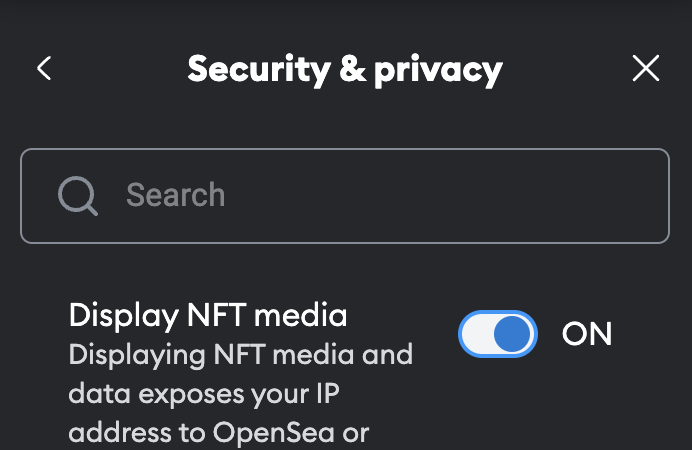Click the Security & privacy page title

[x=345, y=69]
